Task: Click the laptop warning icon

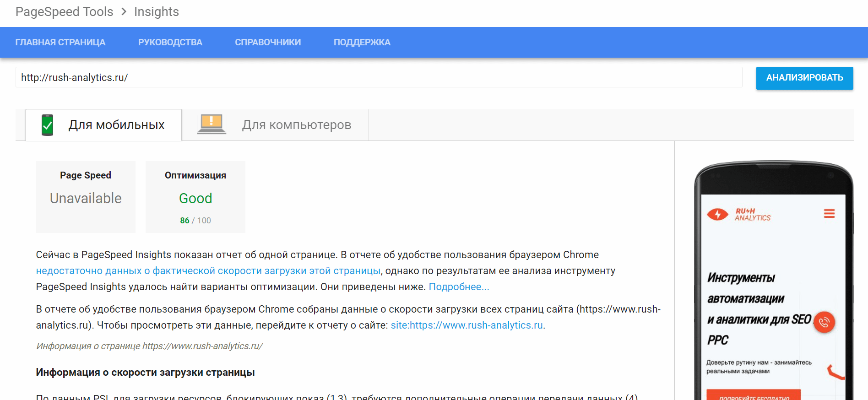Action: tap(212, 124)
